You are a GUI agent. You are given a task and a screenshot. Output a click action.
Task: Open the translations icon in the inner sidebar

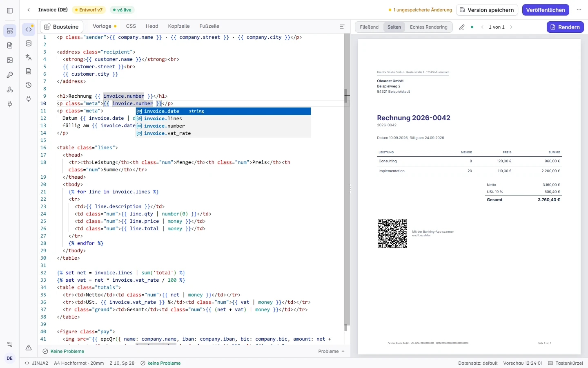pyautogui.click(x=29, y=57)
